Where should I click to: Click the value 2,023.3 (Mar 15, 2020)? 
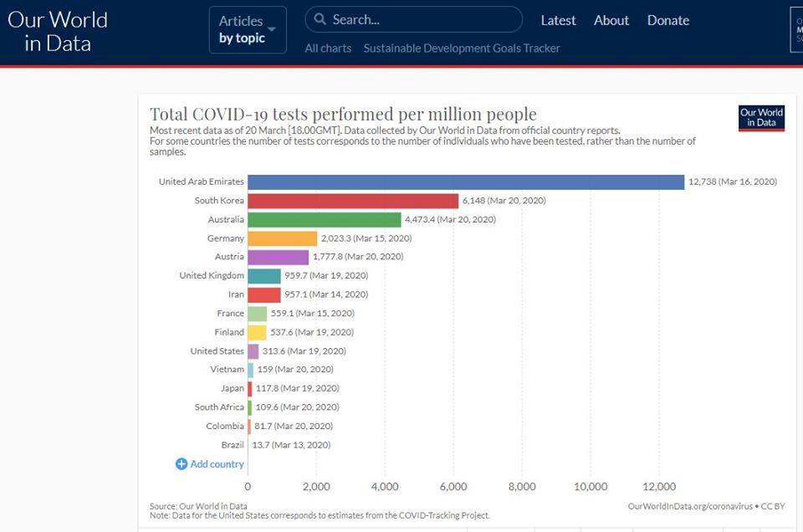[366, 238]
